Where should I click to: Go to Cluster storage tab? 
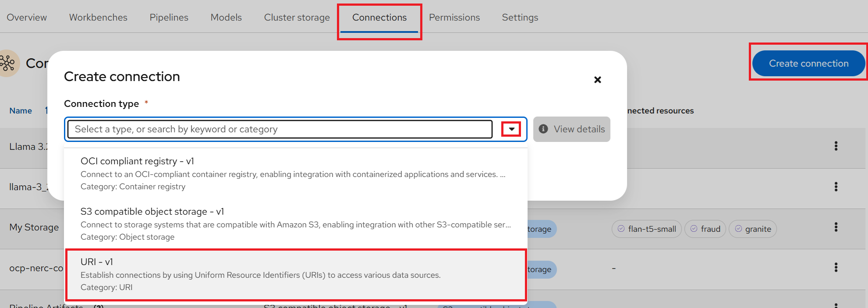click(297, 18)
